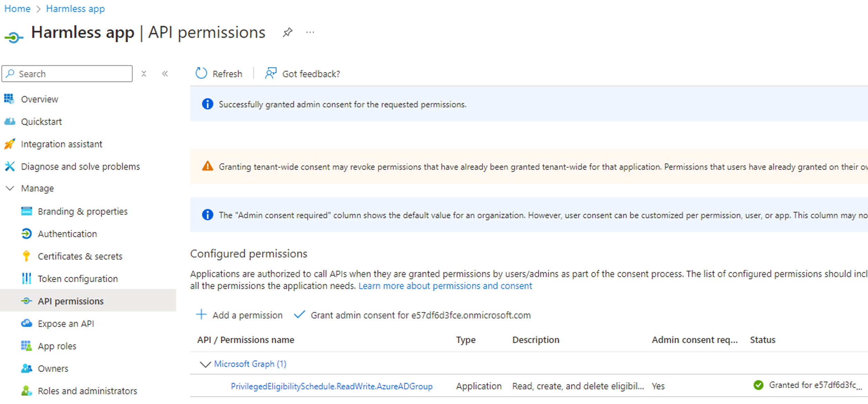
Task: Click the Status column header
Action: pyautogui.click(x=763, y=340)
